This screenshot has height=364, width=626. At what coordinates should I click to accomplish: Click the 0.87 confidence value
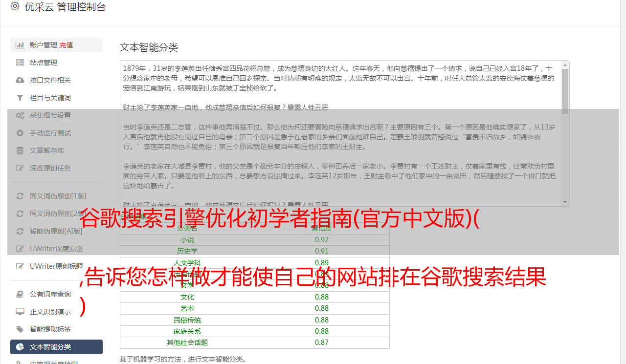(x=322, y=343)
